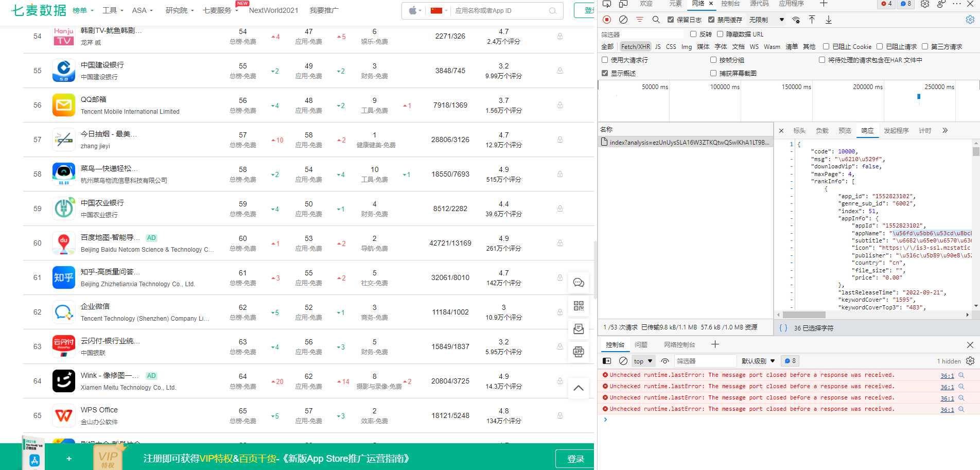Activate the inspect element picker icon

coord(607,4)
